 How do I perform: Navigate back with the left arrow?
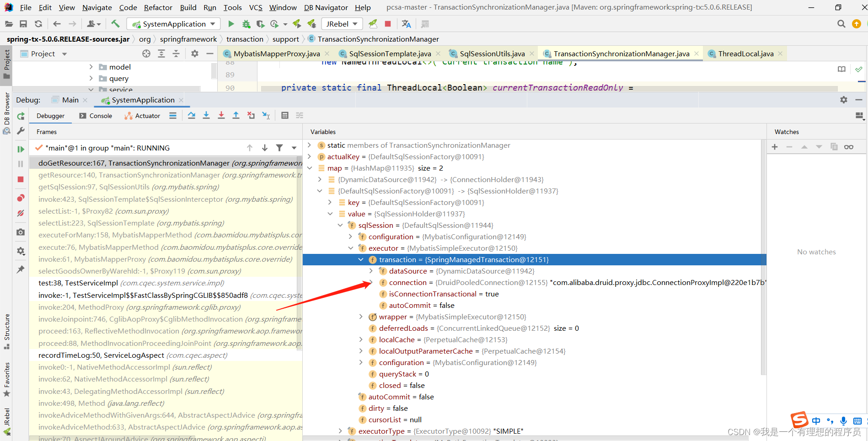[x=57, y=24]
